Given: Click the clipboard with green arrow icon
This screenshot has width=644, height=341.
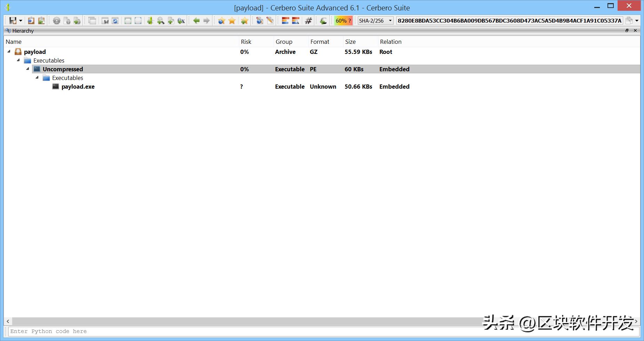Looking at the screenshot, I should coord(41,21).
